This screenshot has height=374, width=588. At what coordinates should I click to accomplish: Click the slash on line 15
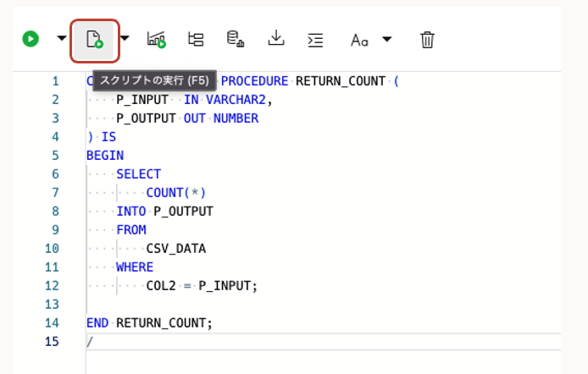coord(90,342)
